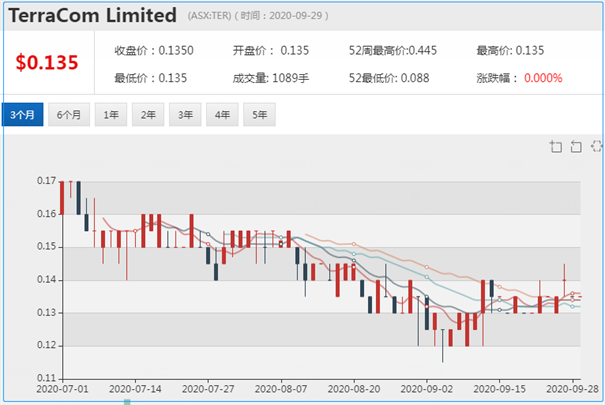The image size is (605, 405).
Task: Click the 最高价: 0.135 value
Action: pos(510,51)
